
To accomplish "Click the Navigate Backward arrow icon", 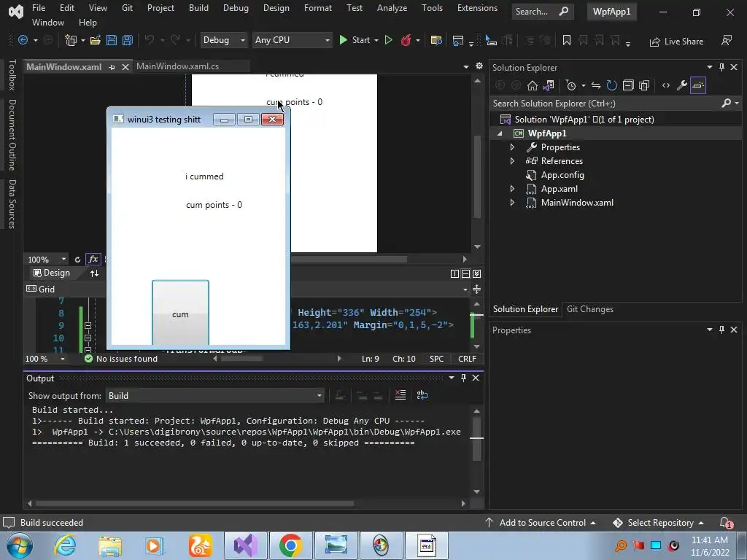I will 23,41.
